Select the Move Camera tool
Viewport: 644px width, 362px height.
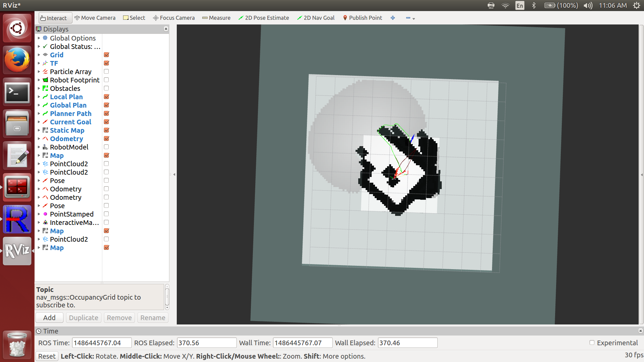(x=95, y=18)
